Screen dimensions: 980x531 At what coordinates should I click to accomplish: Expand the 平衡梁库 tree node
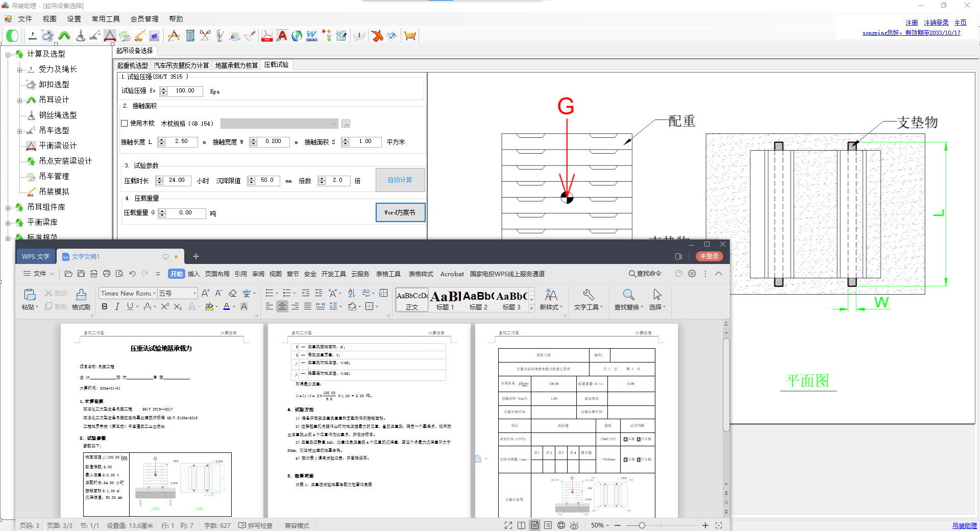click(x=8, y=223)
